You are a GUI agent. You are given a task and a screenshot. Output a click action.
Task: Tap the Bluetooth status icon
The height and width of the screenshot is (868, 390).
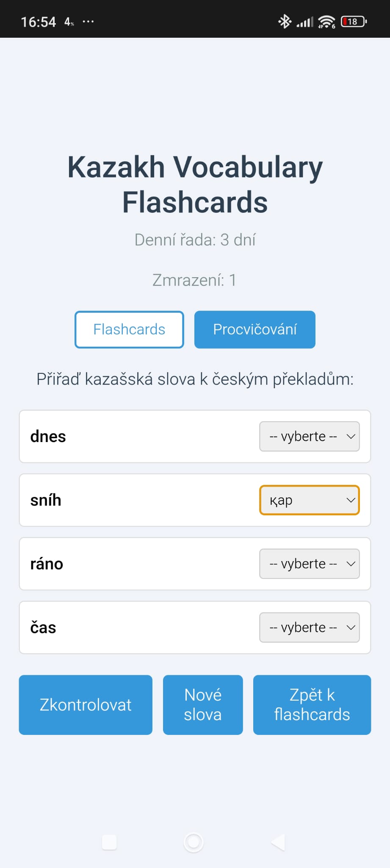pos(285,21)
